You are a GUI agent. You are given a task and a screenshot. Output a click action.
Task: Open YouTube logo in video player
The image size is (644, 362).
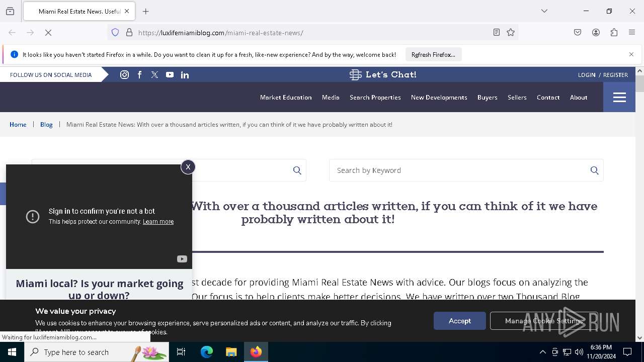[182, 259]
